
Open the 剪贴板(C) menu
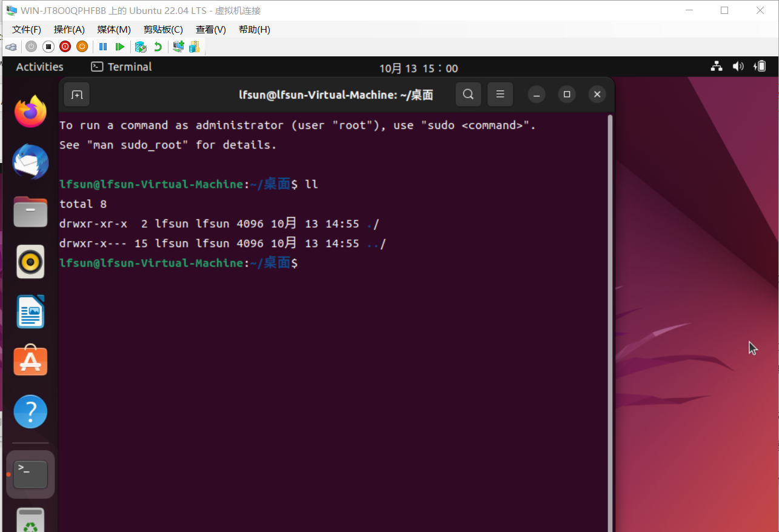coord(163,29)
